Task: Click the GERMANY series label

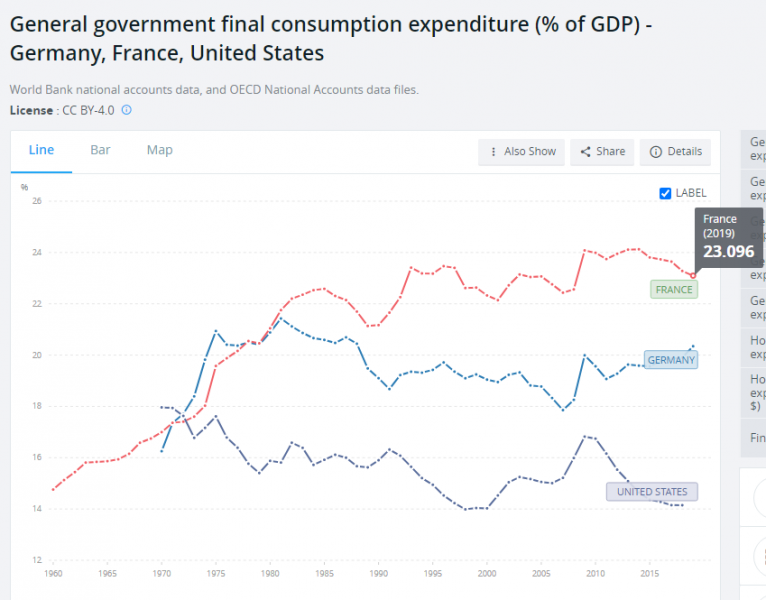Action: pyautogui.click(x=670, y=360)
